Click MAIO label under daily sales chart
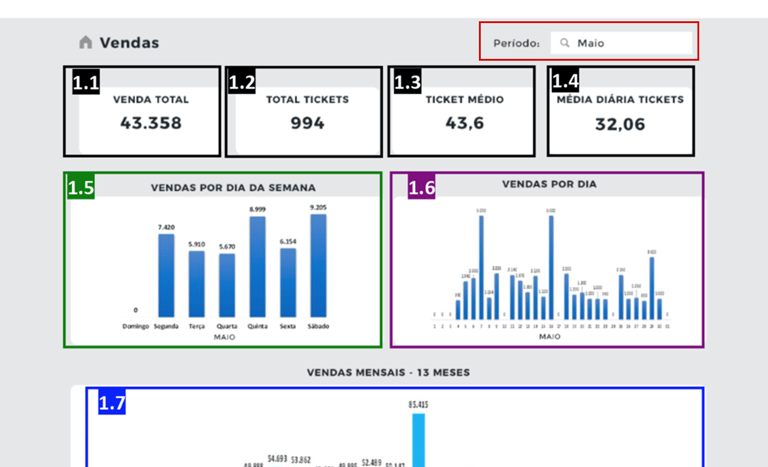Image resolution: width=768 pixels, height=467 pixels. point(550,337)
